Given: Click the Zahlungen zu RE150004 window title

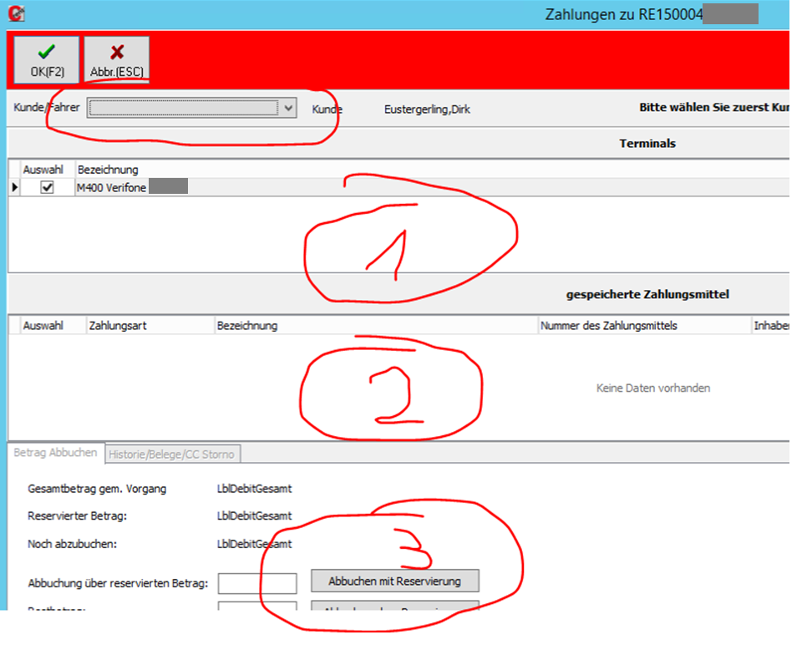Looking at the screenshot, I should [x=622, y=14].
